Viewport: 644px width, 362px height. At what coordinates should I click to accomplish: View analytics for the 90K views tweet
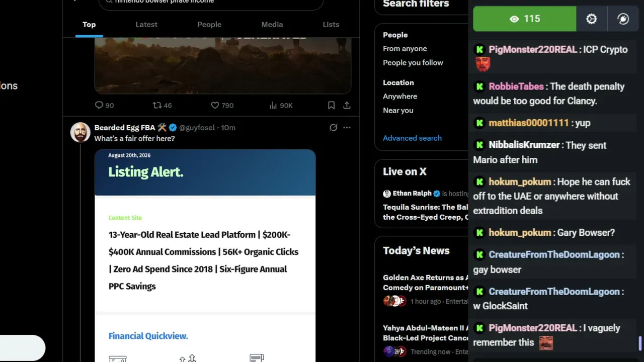coord(281,105)
